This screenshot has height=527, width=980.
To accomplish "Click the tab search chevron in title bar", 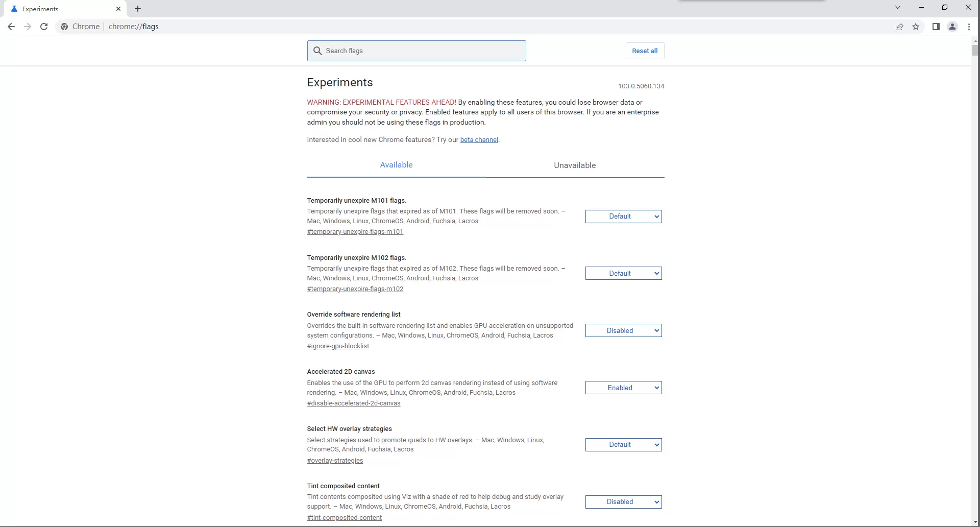I will click(x=898, y=7).
